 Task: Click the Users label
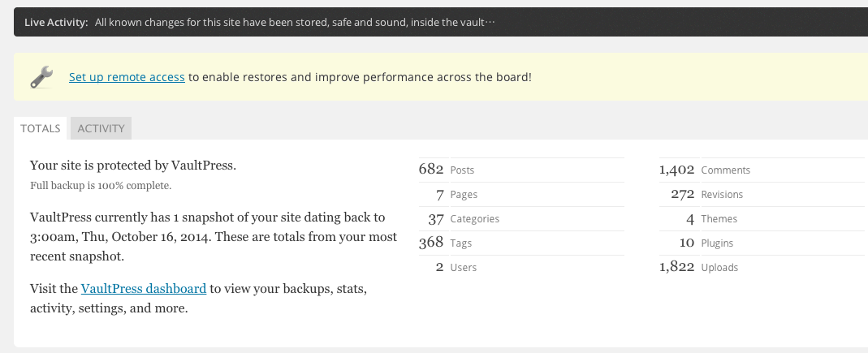pos(464,268)
